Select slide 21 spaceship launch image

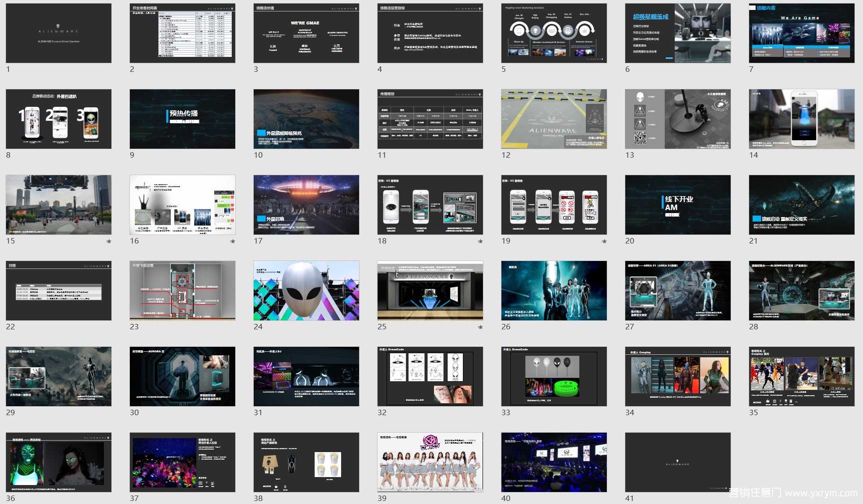click(x=802, y=205)
